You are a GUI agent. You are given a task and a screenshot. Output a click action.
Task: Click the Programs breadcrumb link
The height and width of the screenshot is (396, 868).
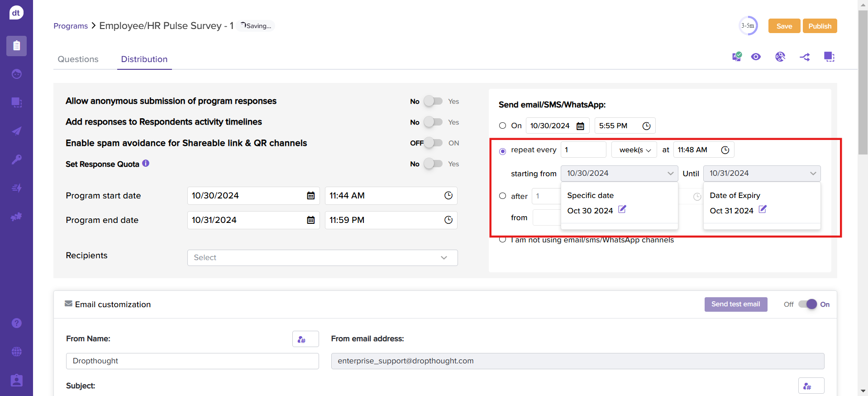pyautogui.click(x=71, y=26)
